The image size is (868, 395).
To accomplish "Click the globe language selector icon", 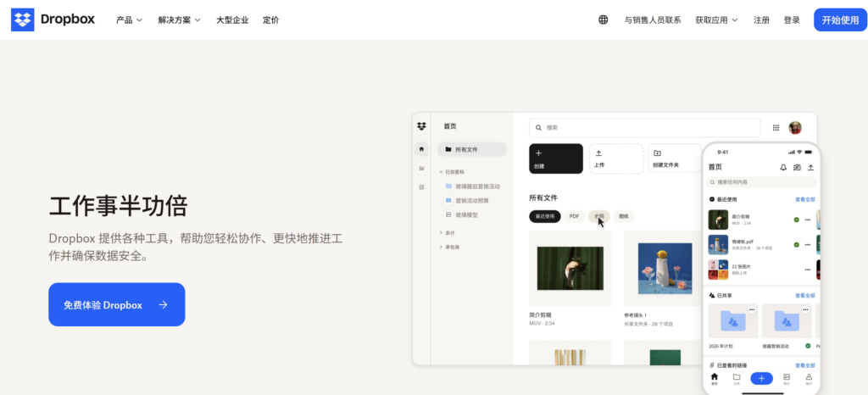I will [603, 19].
